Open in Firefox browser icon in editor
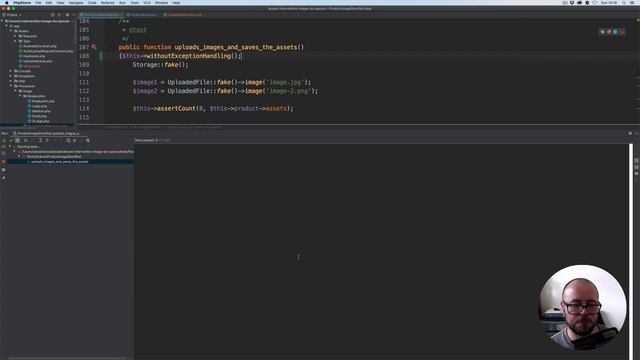This screenshot has height=360, width=640. click(x=609, y=31)
